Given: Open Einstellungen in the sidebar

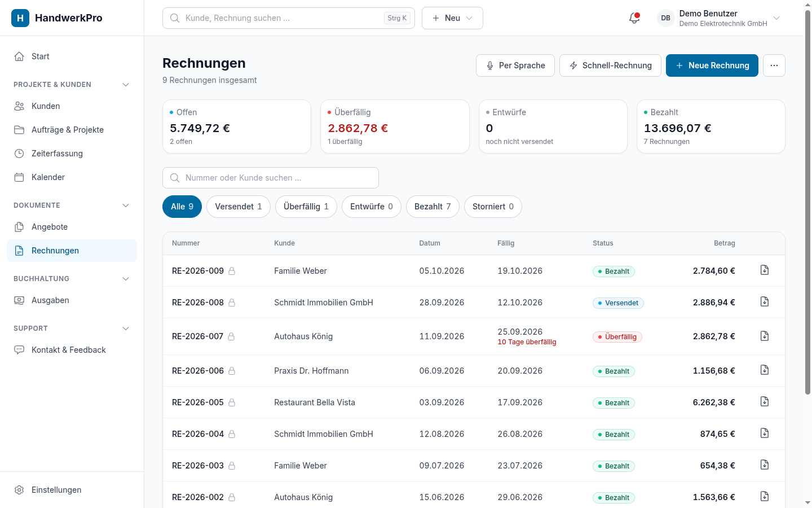Looking at the screenshot, I should [x=72, y=490].
